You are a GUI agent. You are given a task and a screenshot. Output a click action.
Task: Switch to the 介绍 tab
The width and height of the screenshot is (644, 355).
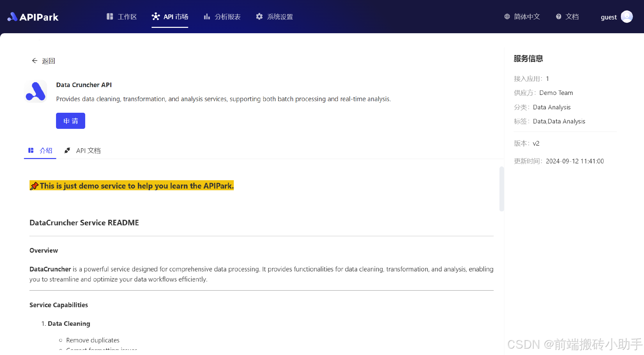(x=46, y=150)
